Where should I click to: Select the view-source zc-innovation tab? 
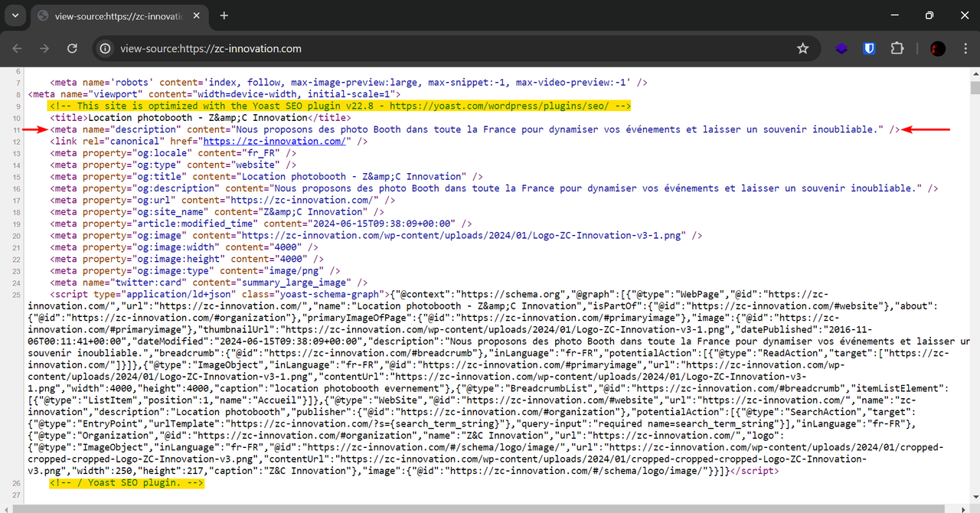click(x=119, y=15)
